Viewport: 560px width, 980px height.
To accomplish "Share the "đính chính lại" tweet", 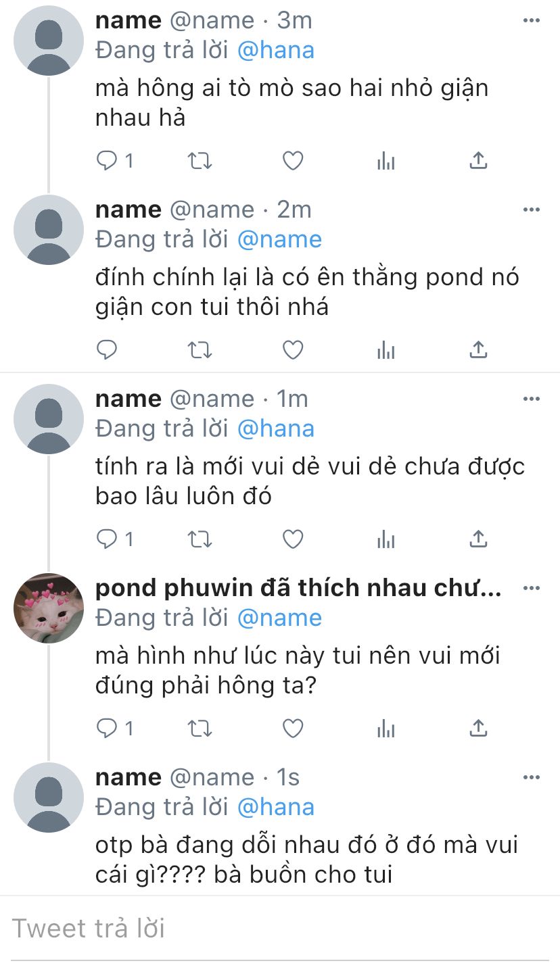I will click(478, 349).
